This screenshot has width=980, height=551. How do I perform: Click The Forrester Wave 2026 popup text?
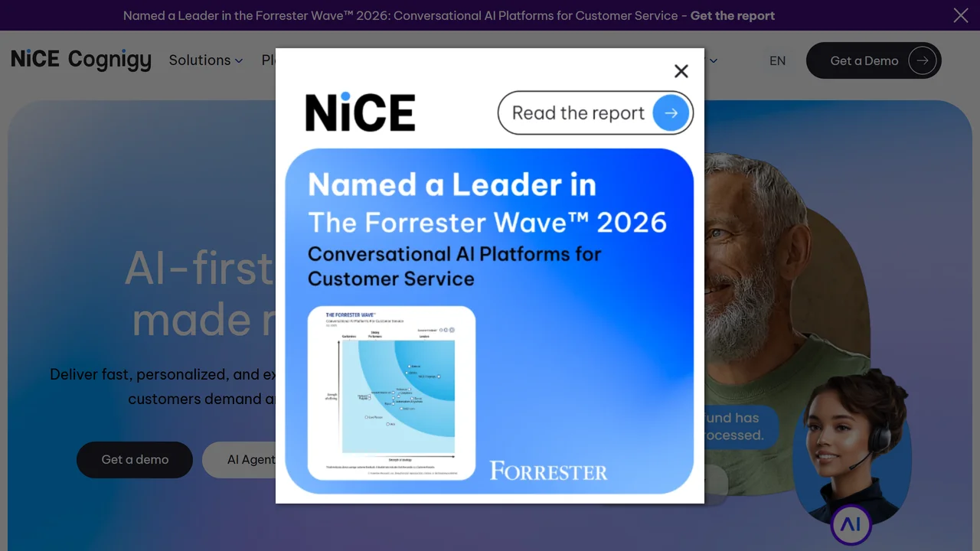pos(487,222)
